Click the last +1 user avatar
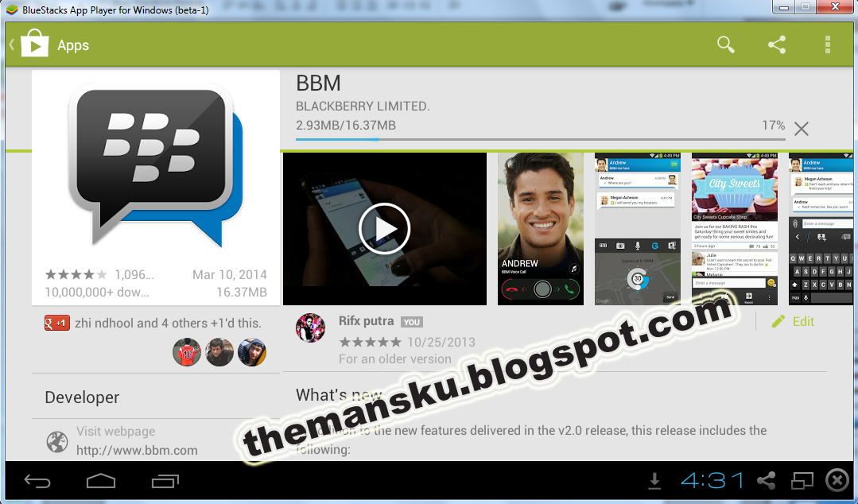The width and height of the screenshot is (858, 504). [252, 352]
